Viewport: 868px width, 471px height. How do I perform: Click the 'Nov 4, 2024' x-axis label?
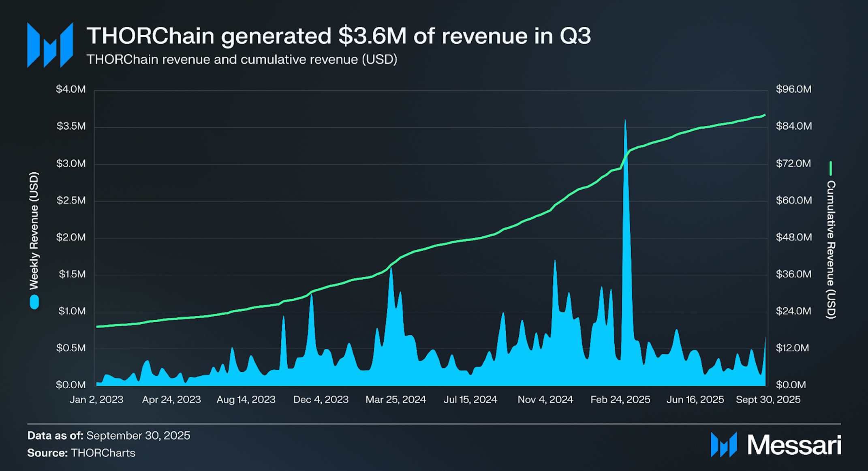pos(545,400)
